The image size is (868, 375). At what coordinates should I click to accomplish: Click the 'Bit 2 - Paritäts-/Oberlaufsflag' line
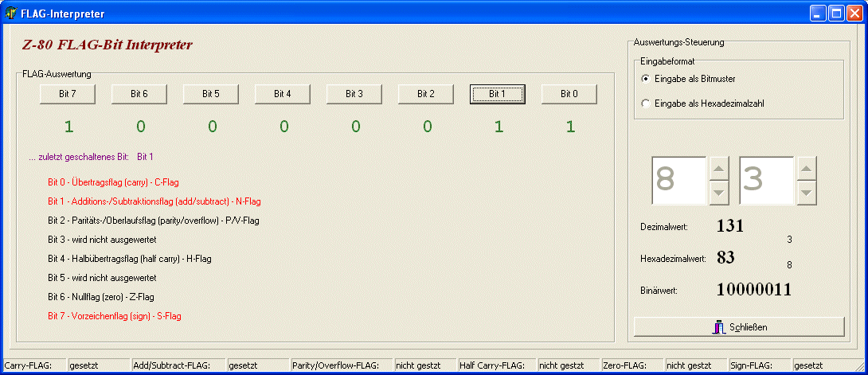pos(154,221)
